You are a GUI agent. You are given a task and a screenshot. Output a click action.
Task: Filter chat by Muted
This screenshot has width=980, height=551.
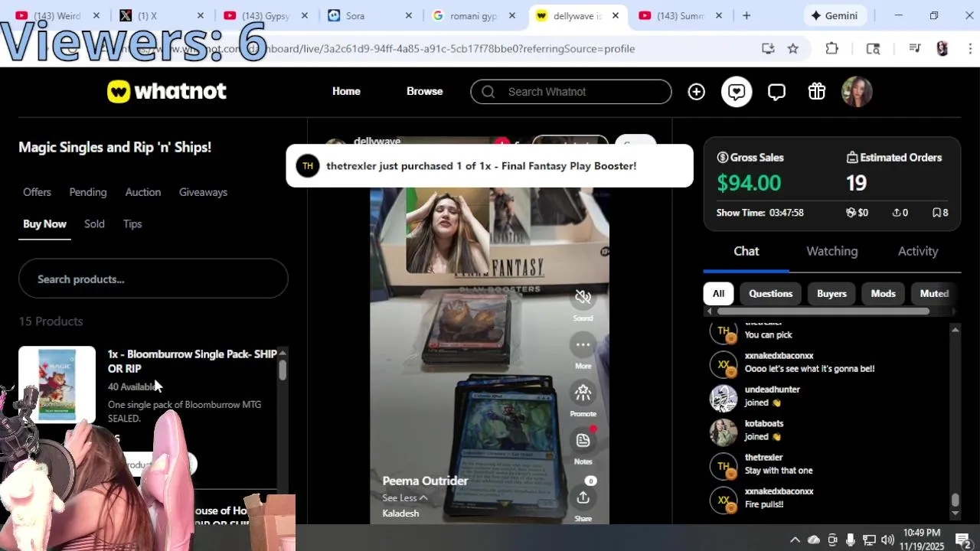pos(934,294)
